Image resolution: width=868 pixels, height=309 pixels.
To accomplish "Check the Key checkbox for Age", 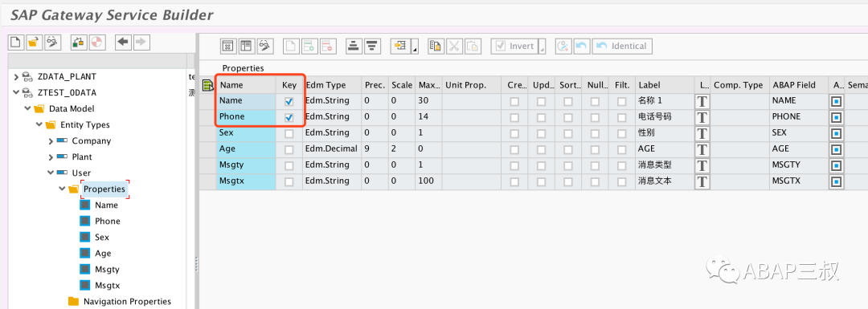I will pyautogui.click(x=289, y=150).
